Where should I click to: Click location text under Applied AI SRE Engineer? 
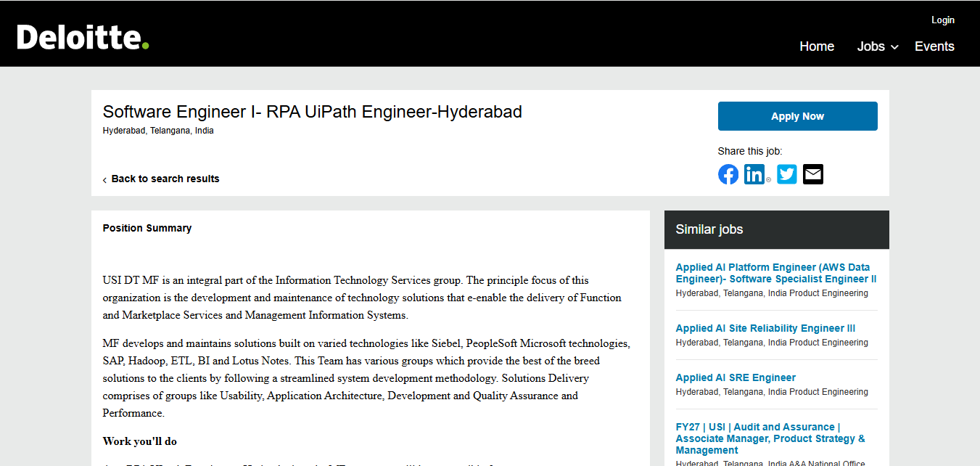772,392
